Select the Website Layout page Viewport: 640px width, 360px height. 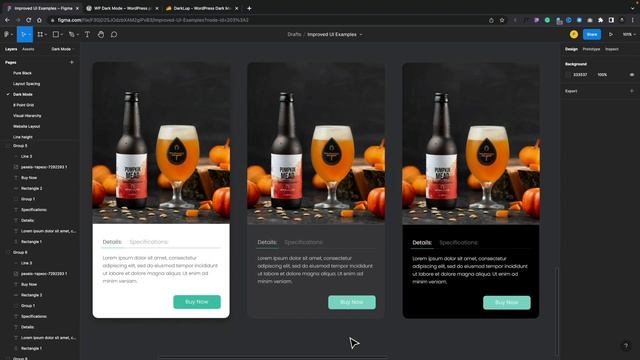27,126
